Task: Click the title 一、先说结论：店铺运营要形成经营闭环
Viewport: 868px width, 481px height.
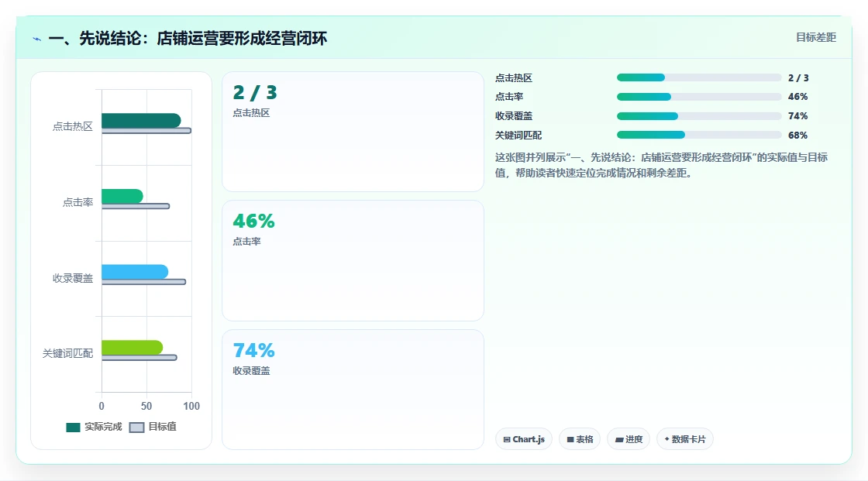Action: click(188, 38)
